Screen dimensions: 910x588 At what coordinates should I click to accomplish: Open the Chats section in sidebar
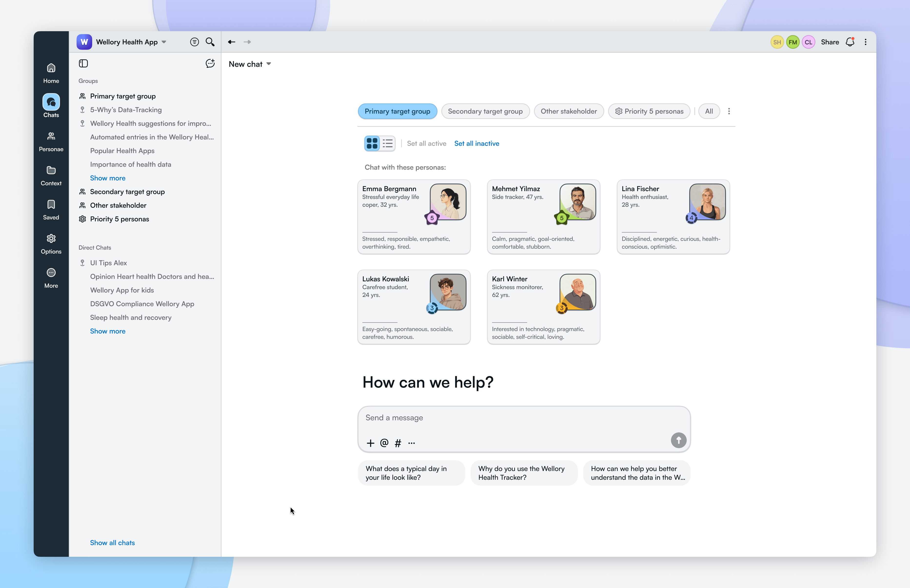(51, 106)
